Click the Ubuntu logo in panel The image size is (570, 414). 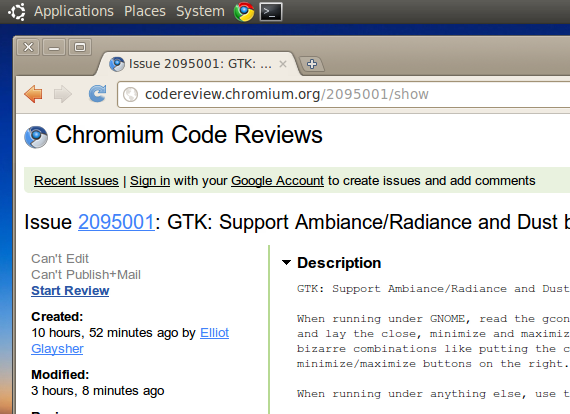(17, 12)
